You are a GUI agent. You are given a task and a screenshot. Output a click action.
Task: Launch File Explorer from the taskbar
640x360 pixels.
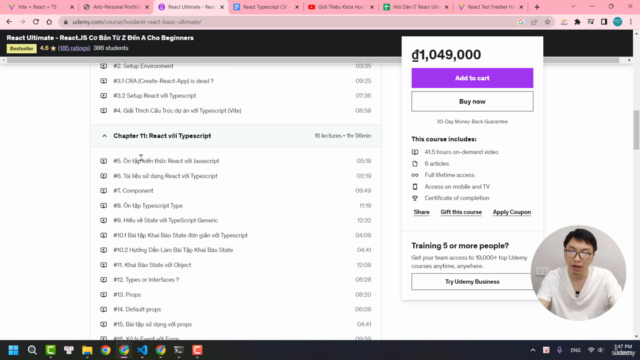pos(87,350)
